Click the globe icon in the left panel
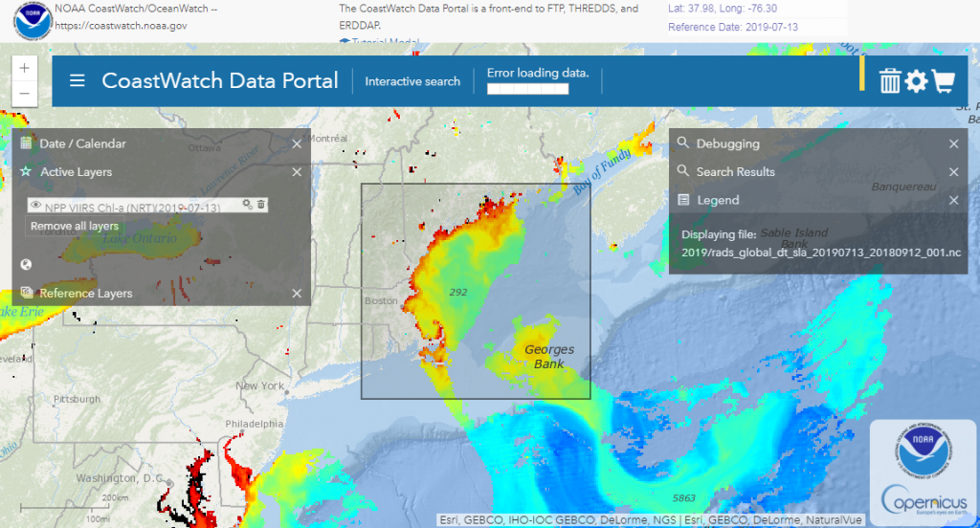 [27, 265]
